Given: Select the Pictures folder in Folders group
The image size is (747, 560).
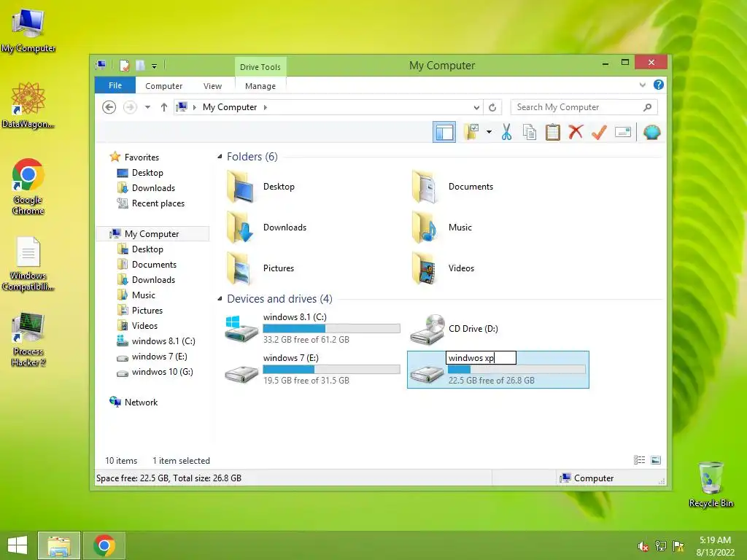Looking at the screenshot, I should click(x=260, y=268).
